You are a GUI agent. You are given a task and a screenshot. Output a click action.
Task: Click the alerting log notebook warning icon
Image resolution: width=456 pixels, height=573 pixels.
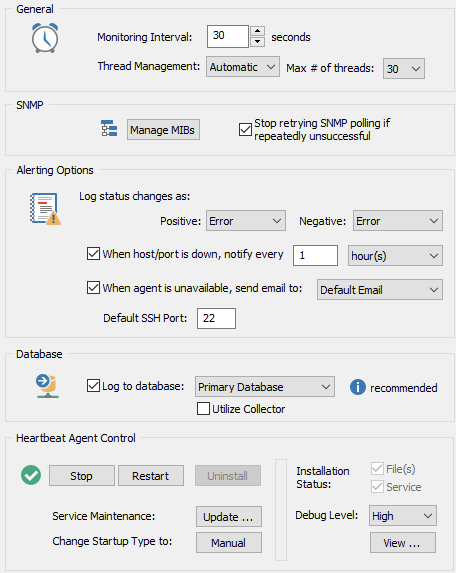pos(45,209)
